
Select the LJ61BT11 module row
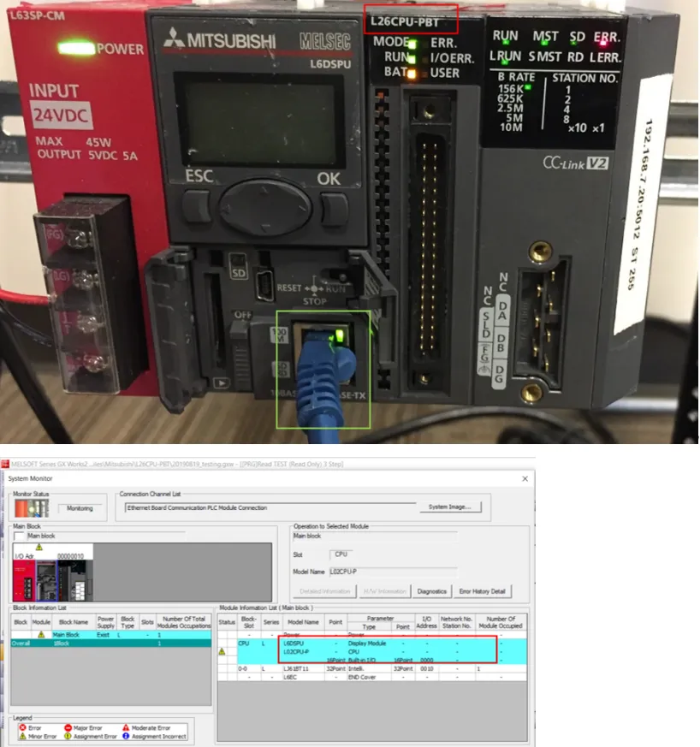coord(372,669)
